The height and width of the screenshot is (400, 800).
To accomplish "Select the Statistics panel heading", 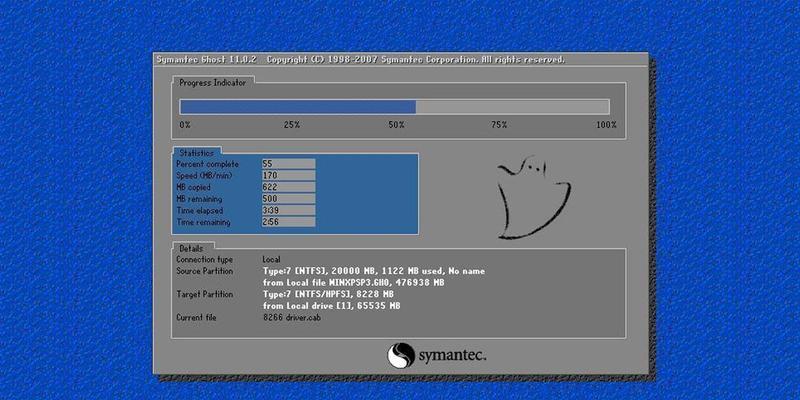I will (196, 153).
